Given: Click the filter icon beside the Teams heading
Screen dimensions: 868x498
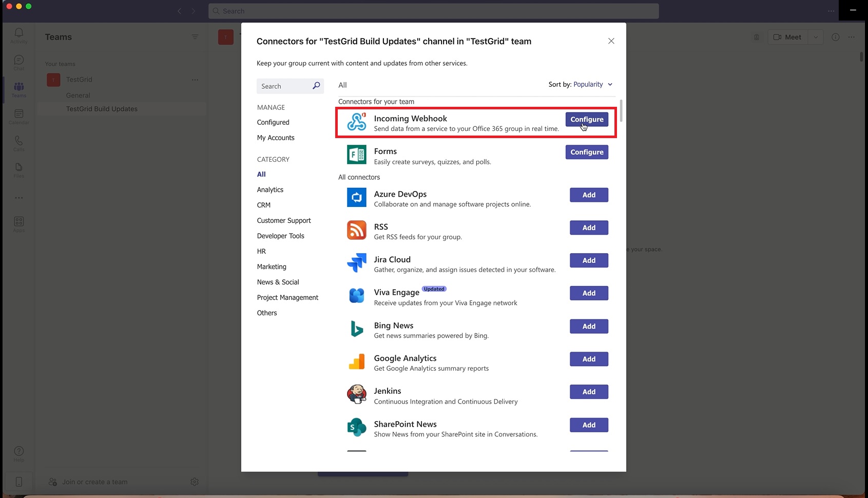Looking at the screenshot, I should pyautogui.click(x=195, y=37).
